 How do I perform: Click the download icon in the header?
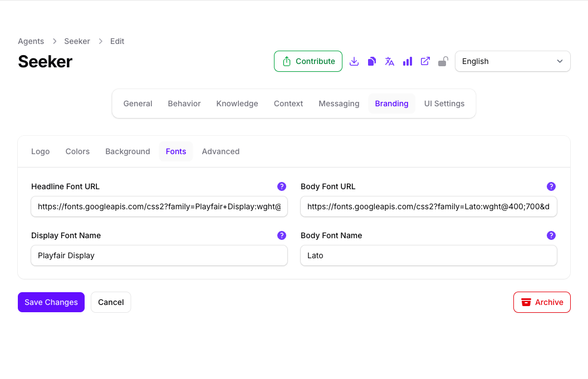pos(354,61)
